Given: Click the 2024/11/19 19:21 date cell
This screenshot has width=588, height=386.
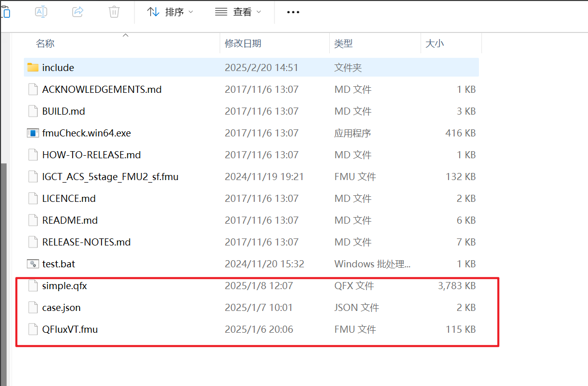Looking at the screenshot, I should tap(264, 177).
